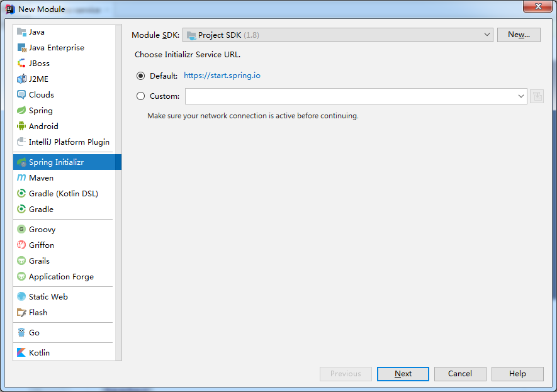Click the Flash icon

pos(21,313)
